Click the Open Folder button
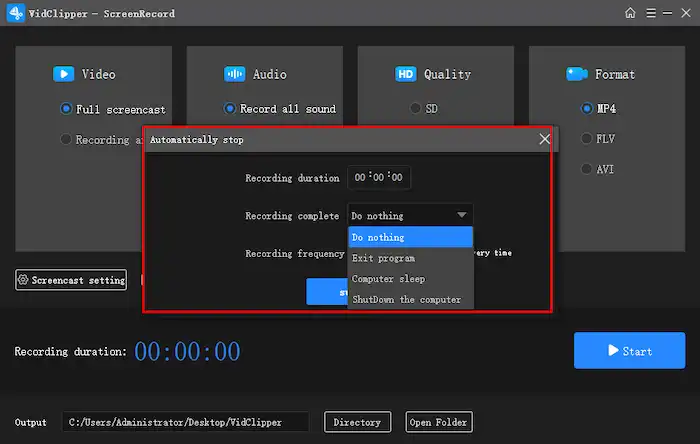Screen dimensions: 700x444 [438, 422]
